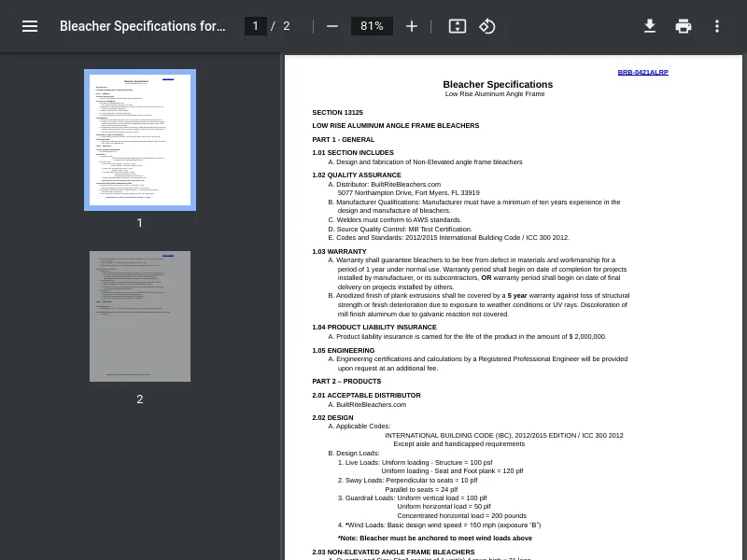Click 'Parallel to seats = 24 plf' line
The height and width of the screenshot is (560, 747).
421,489
